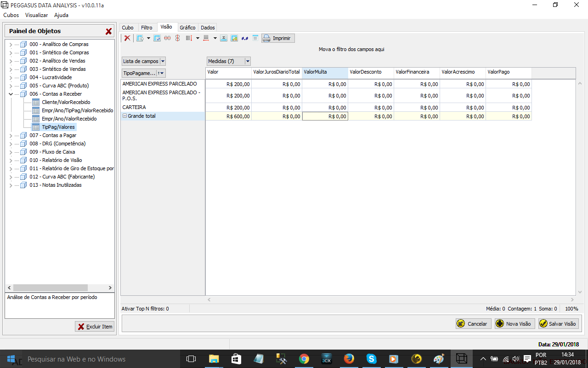Open Chrome from the taskbar
588x368 pixels.
tap(304, 359)
